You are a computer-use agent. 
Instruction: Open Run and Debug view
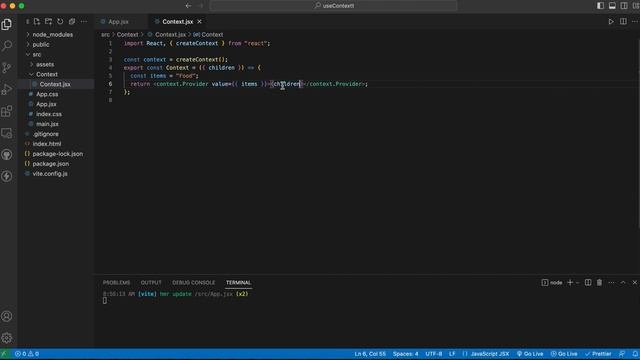pyautogui.click(x=7, y=89)
